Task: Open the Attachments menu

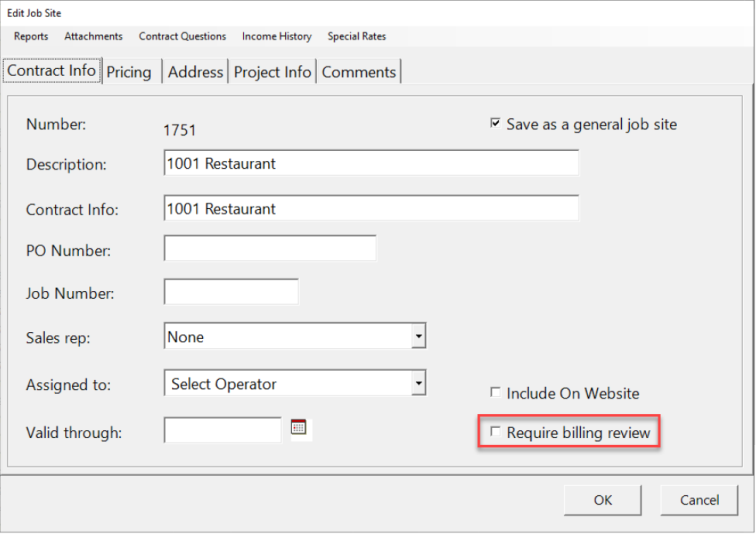Action: coord(93,36)
